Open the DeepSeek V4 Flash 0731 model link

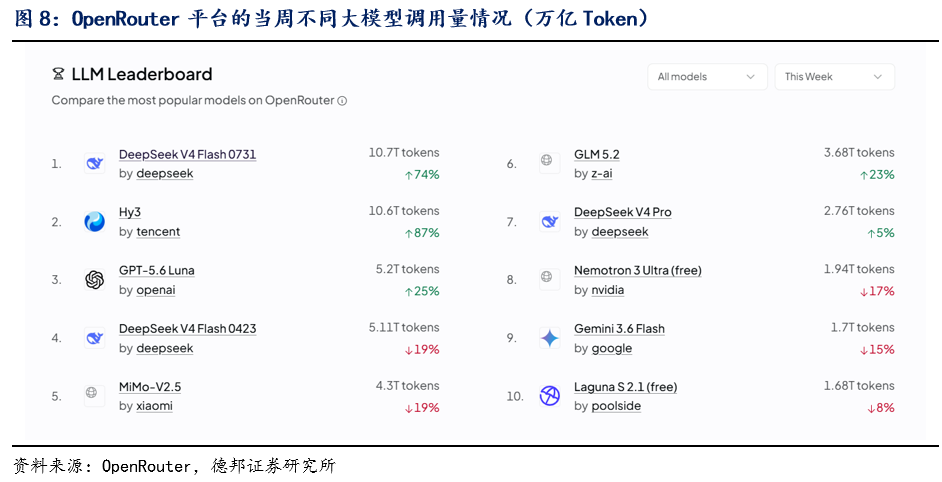[187, 154]
